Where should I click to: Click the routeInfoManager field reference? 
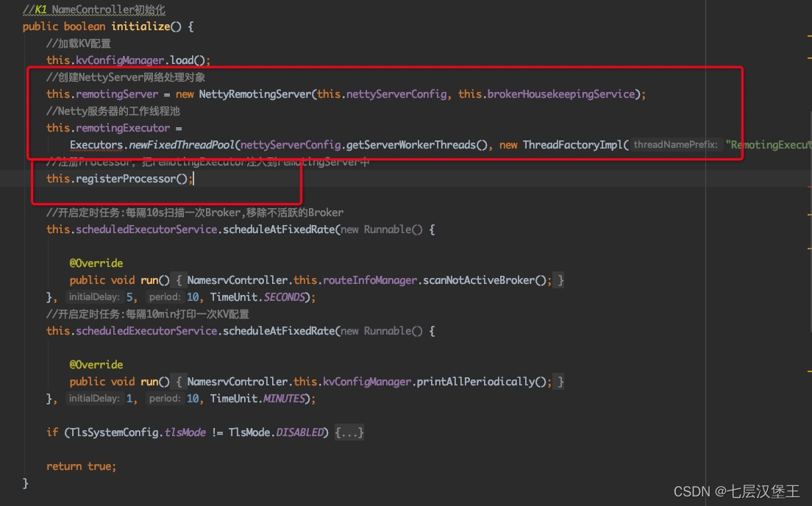pyautogui.click(x=370, y=280)
